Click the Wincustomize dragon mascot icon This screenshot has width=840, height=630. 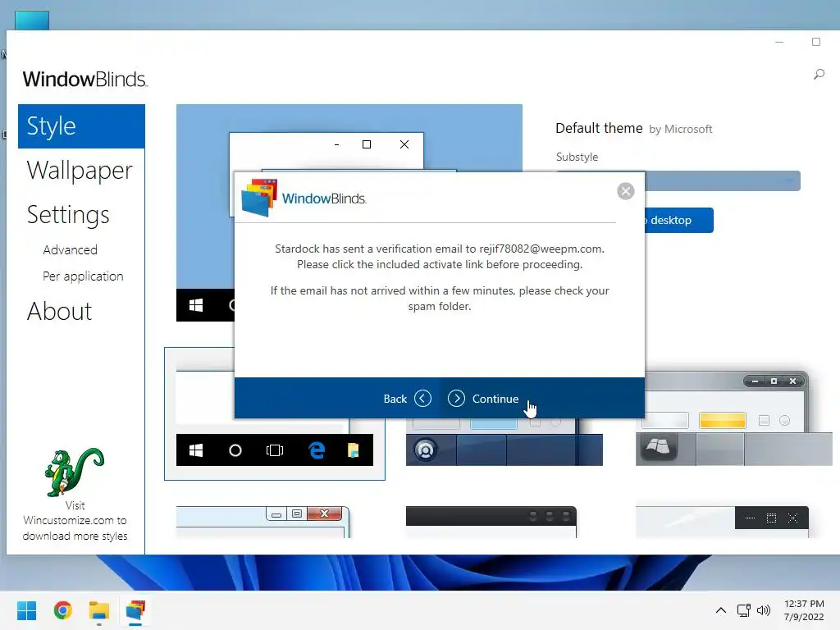click(74, 472)
